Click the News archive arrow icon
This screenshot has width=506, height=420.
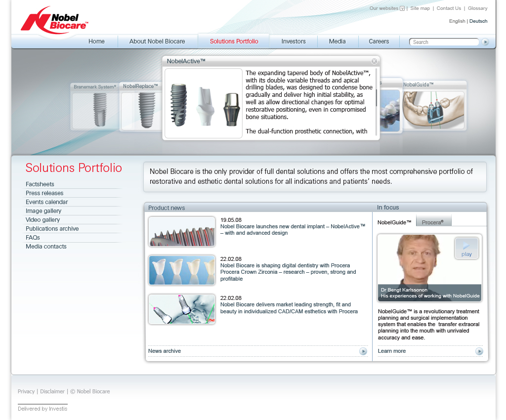click(x=363, y=351)
